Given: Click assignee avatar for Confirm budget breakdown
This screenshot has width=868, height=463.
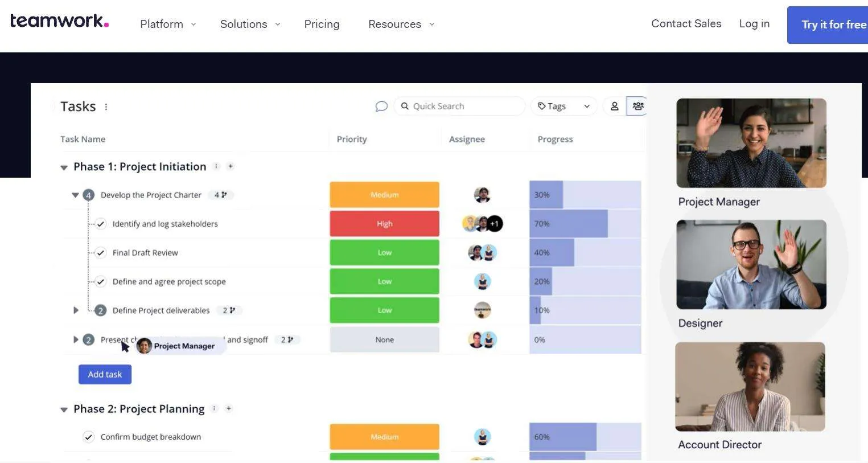Looking at the screenshot, I should point(483,437).
